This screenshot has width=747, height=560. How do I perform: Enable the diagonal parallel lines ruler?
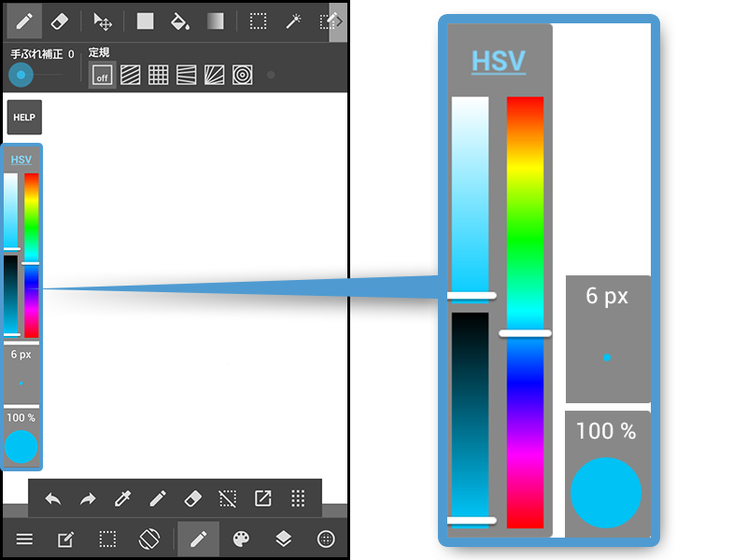point(130,76)
